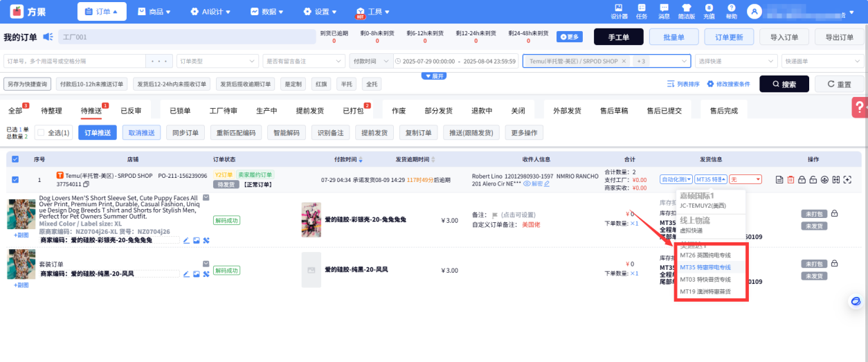868x362 pixels.
Task: Toggle the table header select-all checkbox
Action: click(15, 159)
